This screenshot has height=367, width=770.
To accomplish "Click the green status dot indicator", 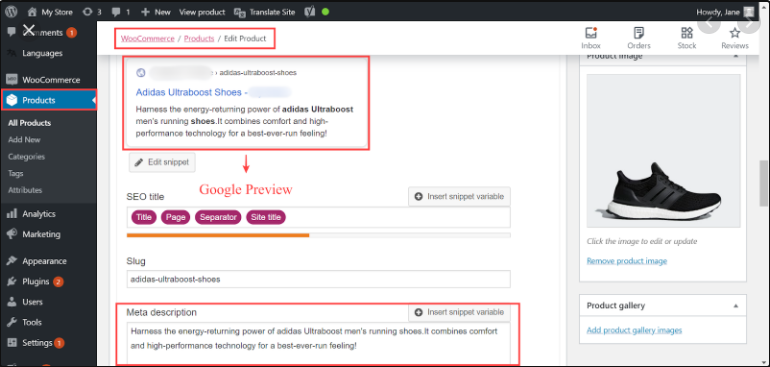I will click(325, 12).
